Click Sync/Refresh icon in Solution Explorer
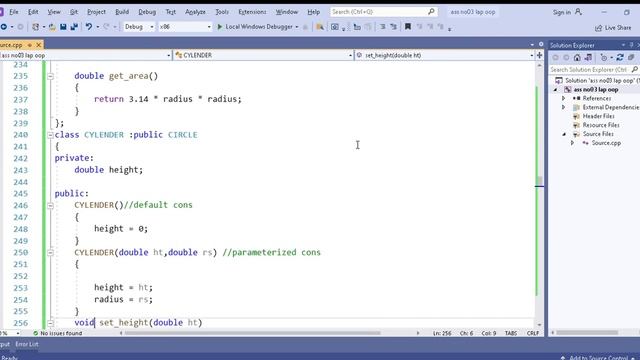 tap(620, 58)
